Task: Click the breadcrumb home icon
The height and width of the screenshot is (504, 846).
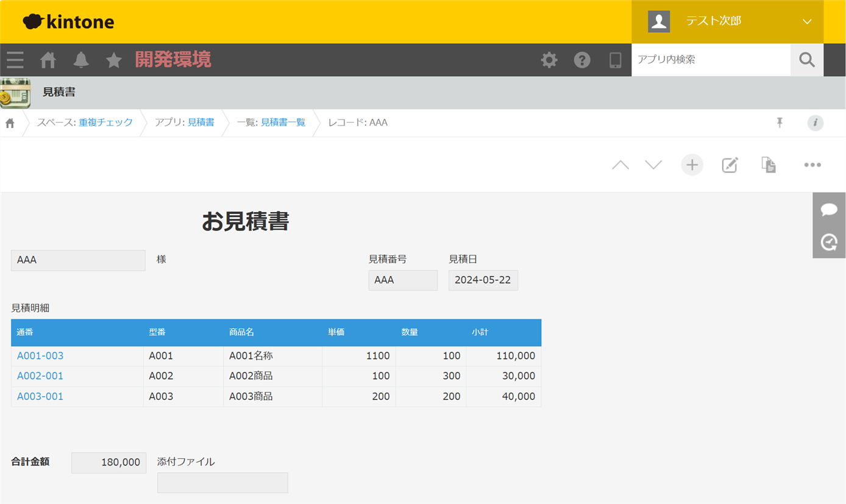Action: (10, 123)
